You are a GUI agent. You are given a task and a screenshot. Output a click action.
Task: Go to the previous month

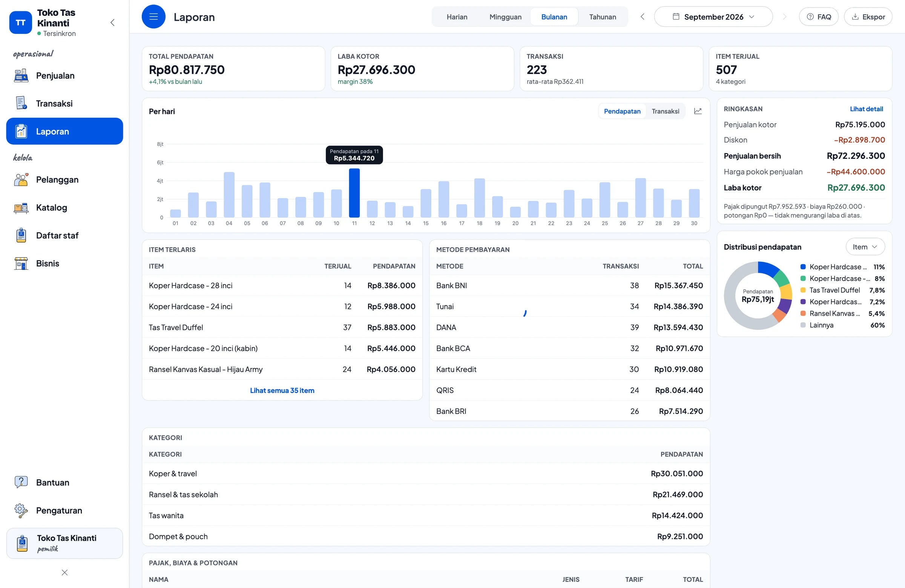tap(642, 17)
